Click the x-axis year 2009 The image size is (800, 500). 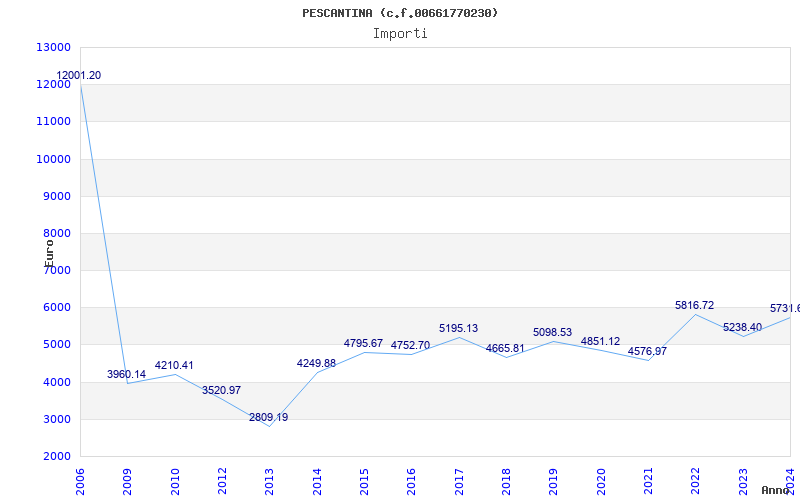pyautogui.click(x=128, y=481)
